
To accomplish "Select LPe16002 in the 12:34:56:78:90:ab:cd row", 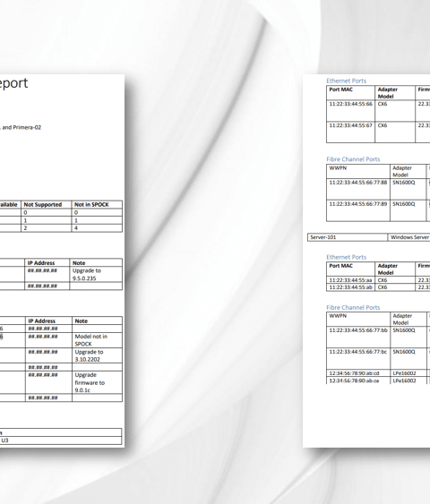I will pos(404,373).
